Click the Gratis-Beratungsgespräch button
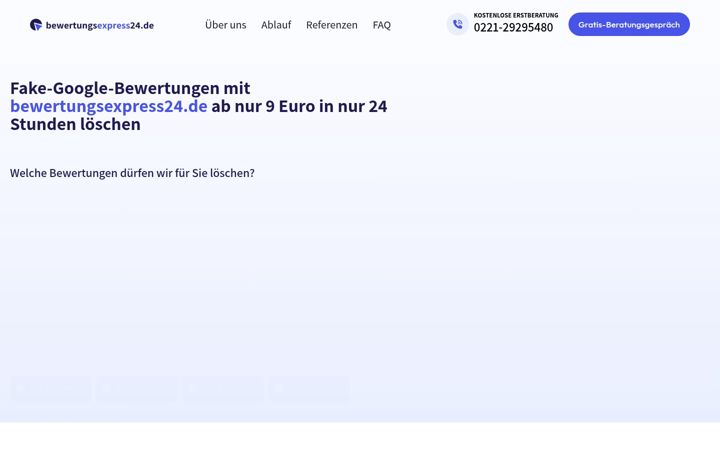Screen dimensions: 720x450 click(629, 24)
